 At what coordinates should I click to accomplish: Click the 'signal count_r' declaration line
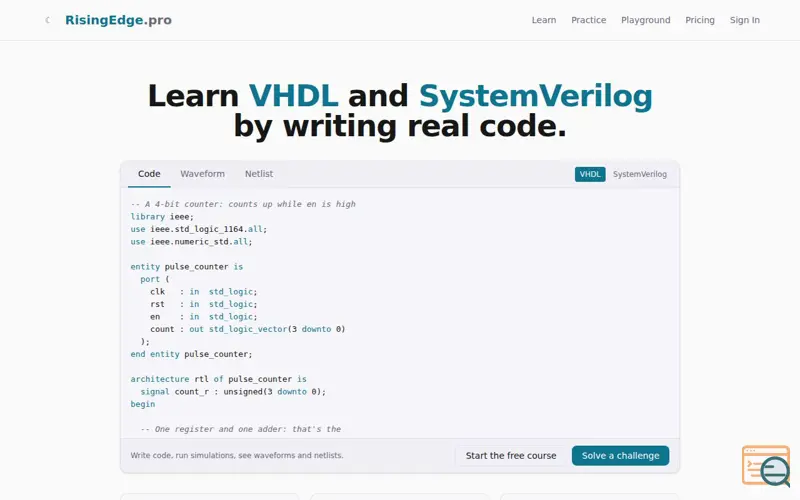coord(233,392)
